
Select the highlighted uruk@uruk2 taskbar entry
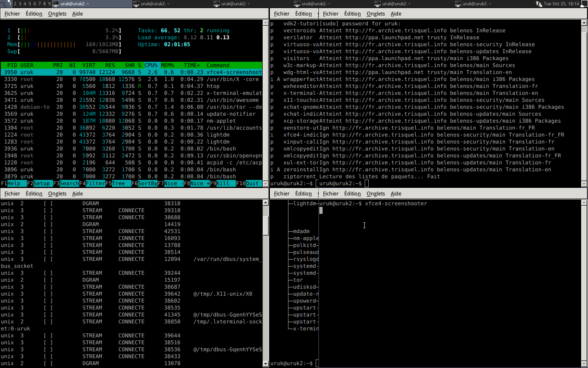click(92, 4)
